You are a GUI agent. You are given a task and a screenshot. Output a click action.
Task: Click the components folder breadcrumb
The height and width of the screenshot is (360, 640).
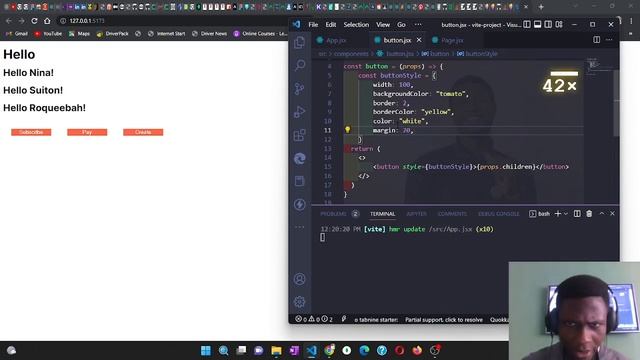[351, 53]
